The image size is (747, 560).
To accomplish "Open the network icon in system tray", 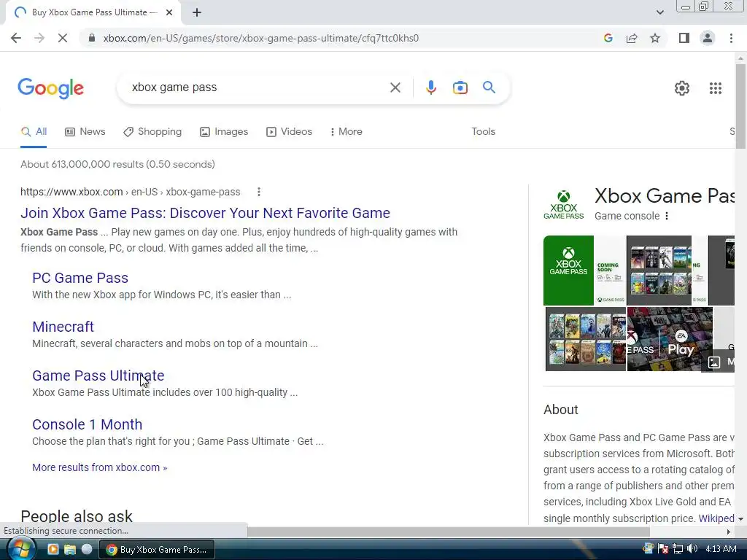I will coord(678,549).
